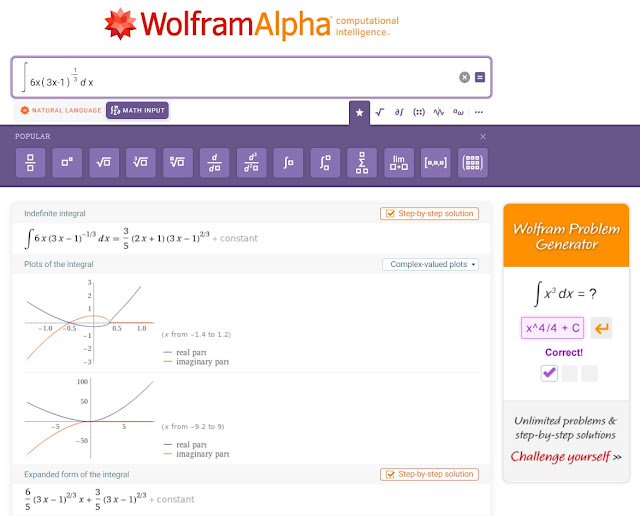Click the Wolfram Problem Generator header
The height and width of the screenshot is (516, 640).
(x=567, y=236)
